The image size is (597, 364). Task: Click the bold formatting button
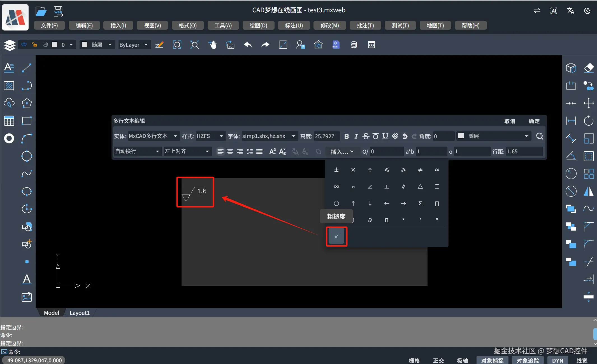[x=347, y=136]
